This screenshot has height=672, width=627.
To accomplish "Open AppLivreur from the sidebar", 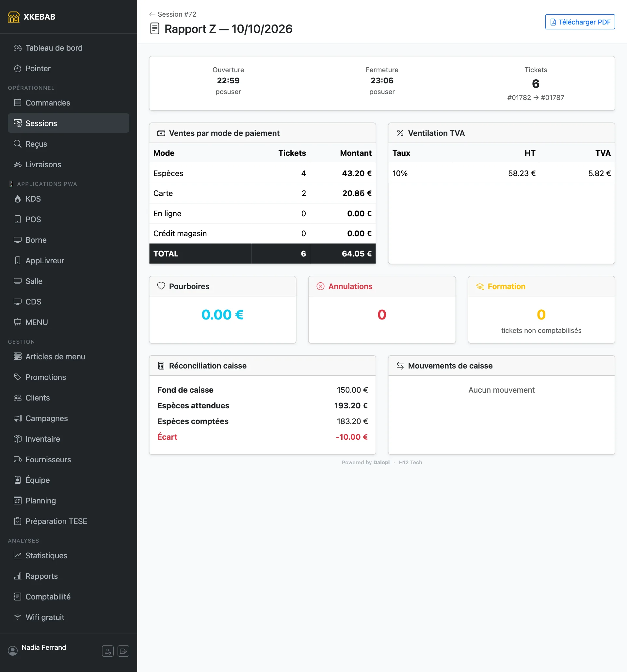I will pos(69,261).
